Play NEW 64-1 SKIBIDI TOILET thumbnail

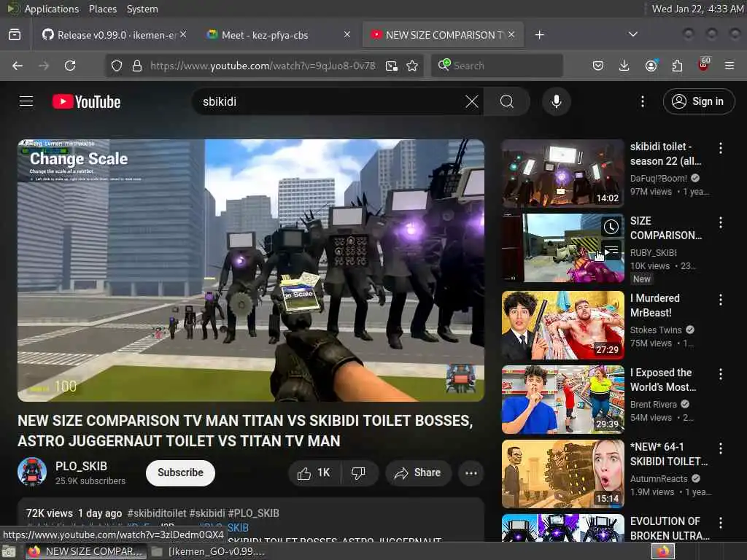point(562,474)
